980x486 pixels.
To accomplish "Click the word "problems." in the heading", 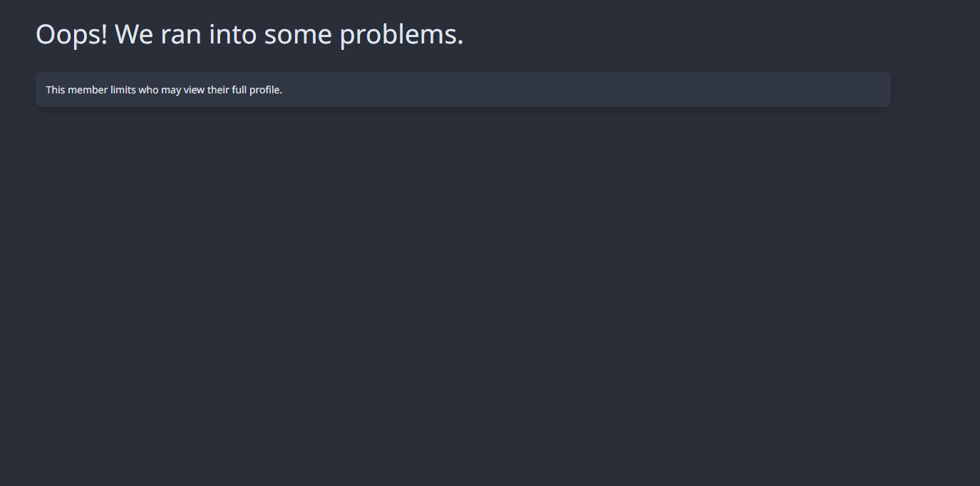I will coord(401,36).
